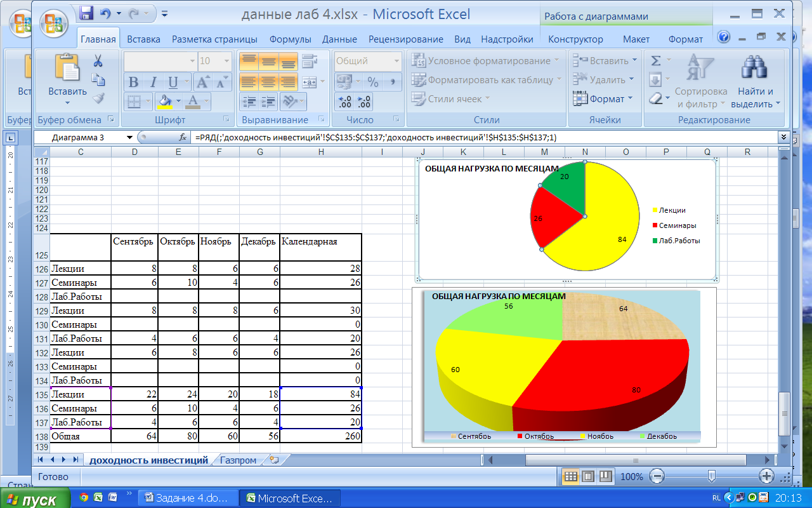812x508 pixels.
Task: Open the Разметка страницы tab
Action: (x=215, y=39)
